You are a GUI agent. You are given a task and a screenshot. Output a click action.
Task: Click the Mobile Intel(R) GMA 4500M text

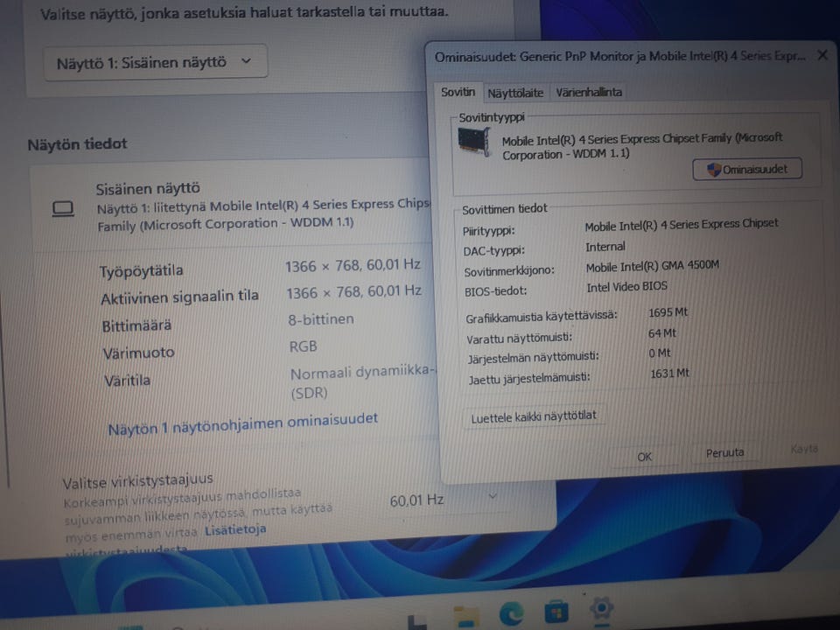652,266
